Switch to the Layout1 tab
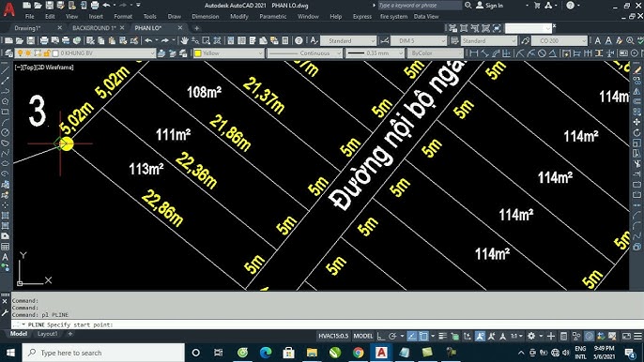The image size is (644, 362). (x=48, y=334)
